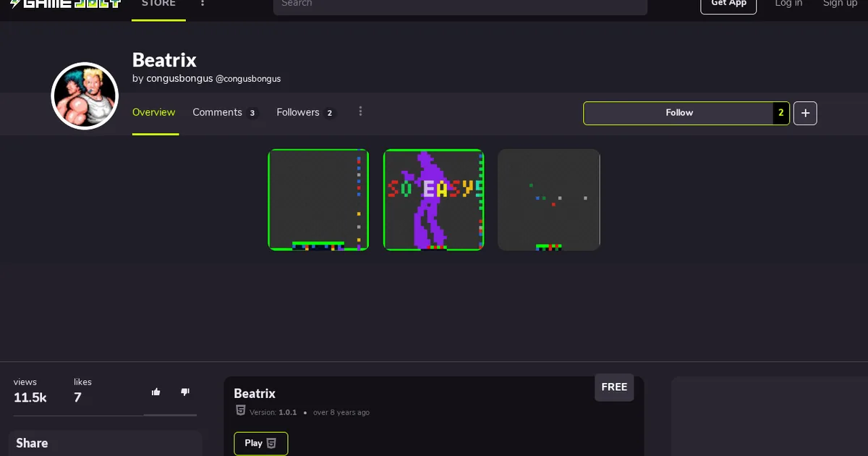Click the Play button for Beatrix
Viewport: 868px width, 456px height.
point(261,444)
